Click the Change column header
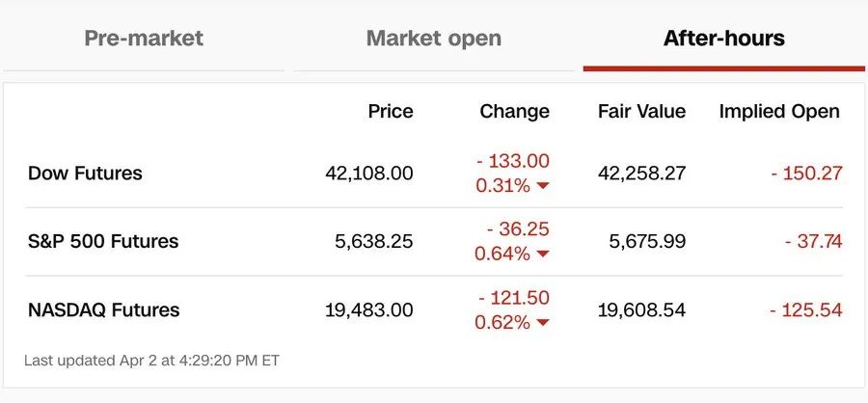This screenshot has height=403, width=868. [514, 111]
